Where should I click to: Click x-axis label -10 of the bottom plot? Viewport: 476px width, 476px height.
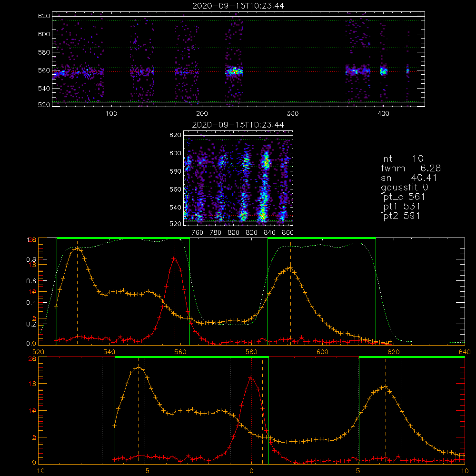click(x=38, y=471)
